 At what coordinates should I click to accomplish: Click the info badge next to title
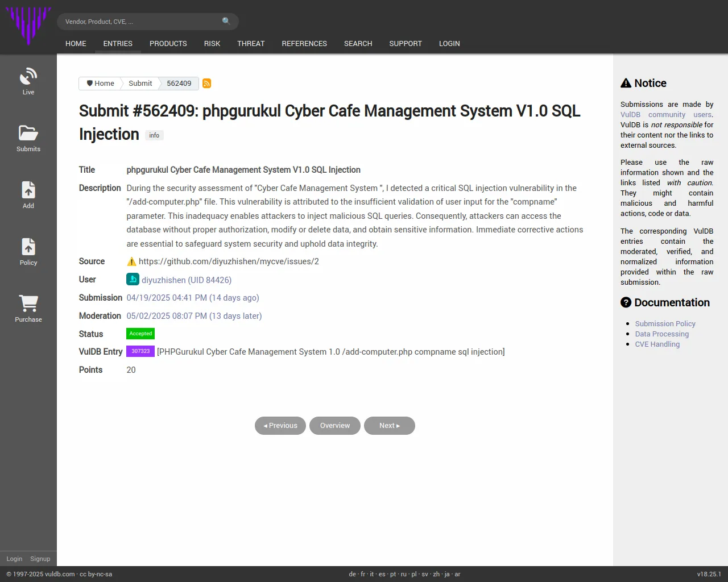pos(154,135)
